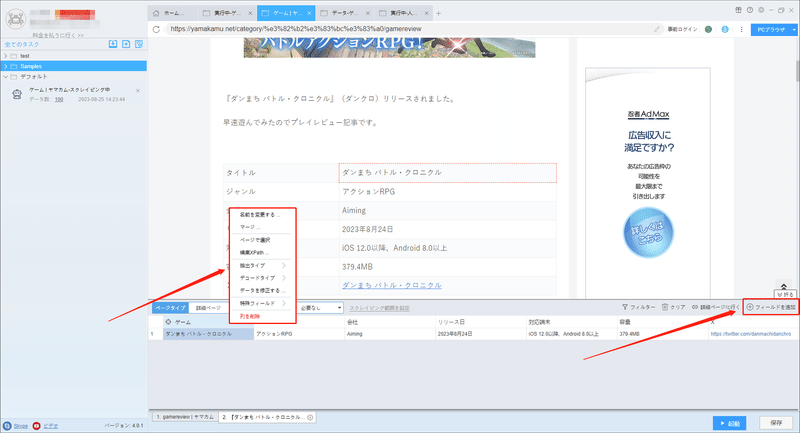Screen dimensions: 800x433
Task: Open the 料金を払うに行く payment link
Action: click(x=58, y=35)
